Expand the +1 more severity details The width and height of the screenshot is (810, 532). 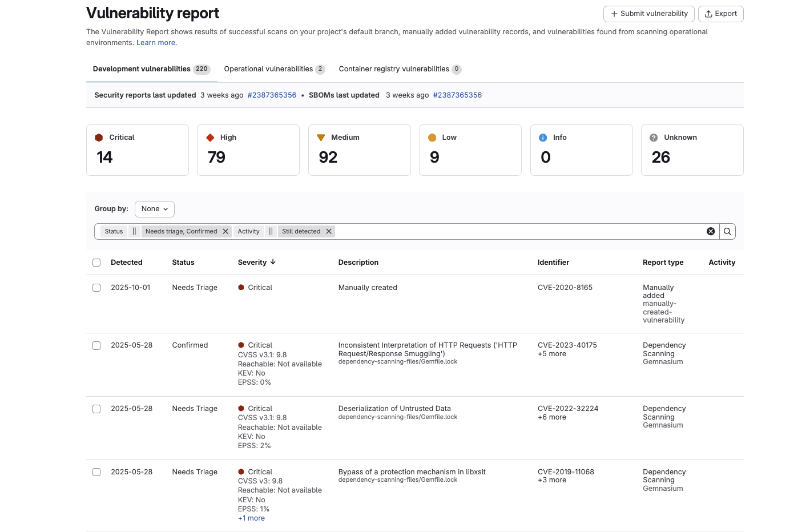click(251, 518)
